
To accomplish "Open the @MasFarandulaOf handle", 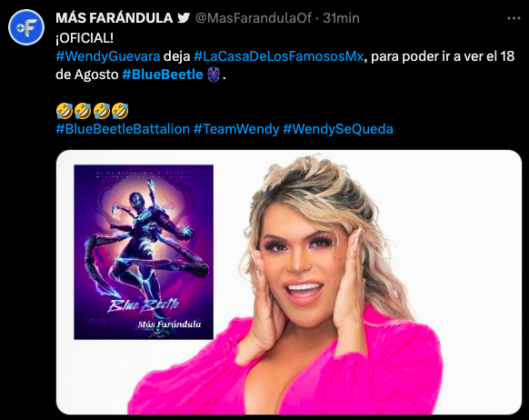I will click(x=254, y=18).
